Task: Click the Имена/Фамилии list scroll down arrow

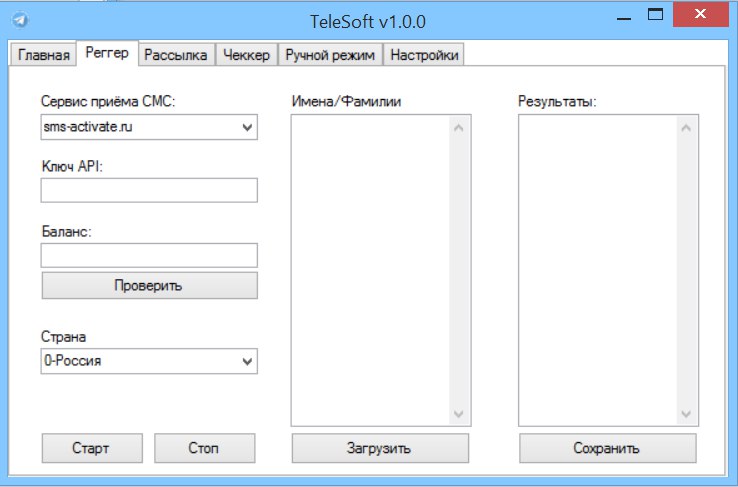Action: pos(459,414)
